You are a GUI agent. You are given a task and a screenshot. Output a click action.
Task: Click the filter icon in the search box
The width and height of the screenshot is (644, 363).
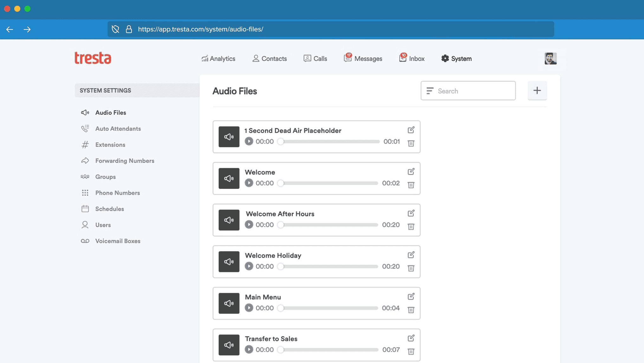430,91
